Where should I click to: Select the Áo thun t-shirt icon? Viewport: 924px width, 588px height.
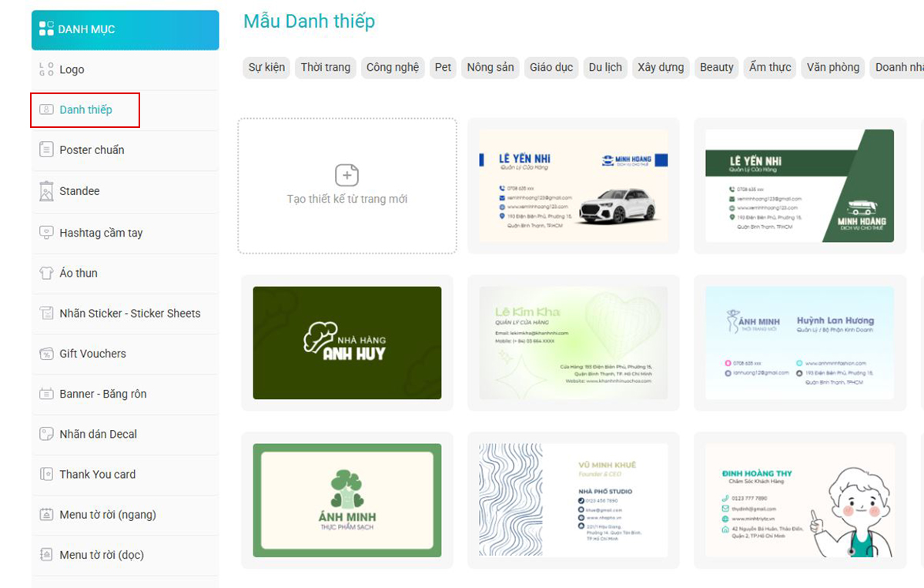46,273
